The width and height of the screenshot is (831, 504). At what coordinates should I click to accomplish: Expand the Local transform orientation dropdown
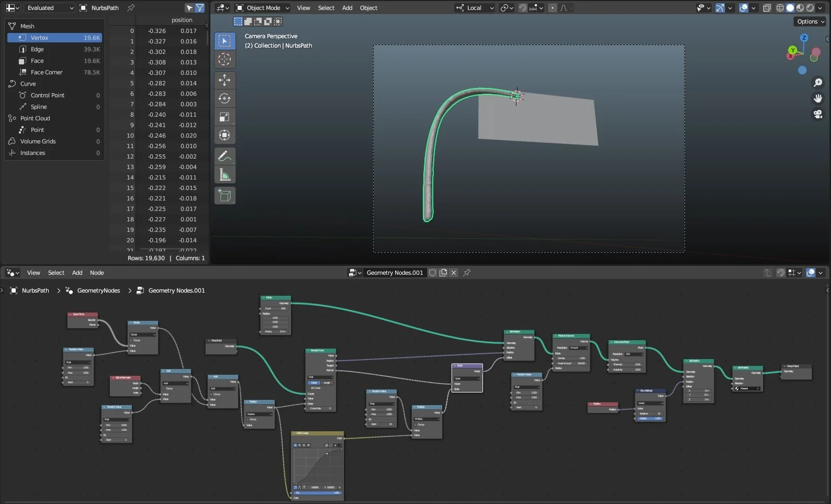click(x=475, y=8)
